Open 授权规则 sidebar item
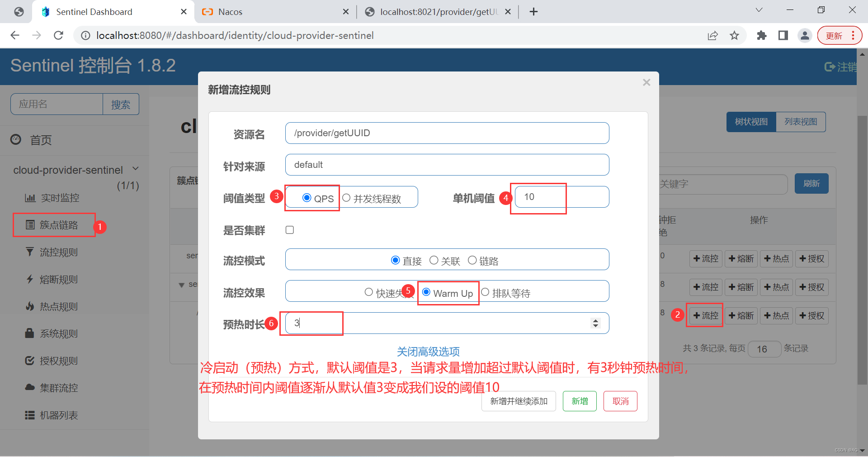 [52, 361]
